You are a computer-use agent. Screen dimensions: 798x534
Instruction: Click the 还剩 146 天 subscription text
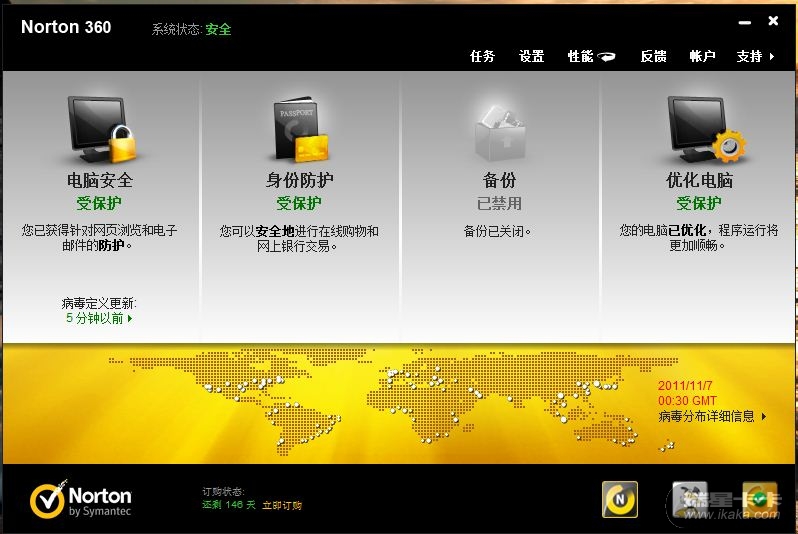(229, 505)
